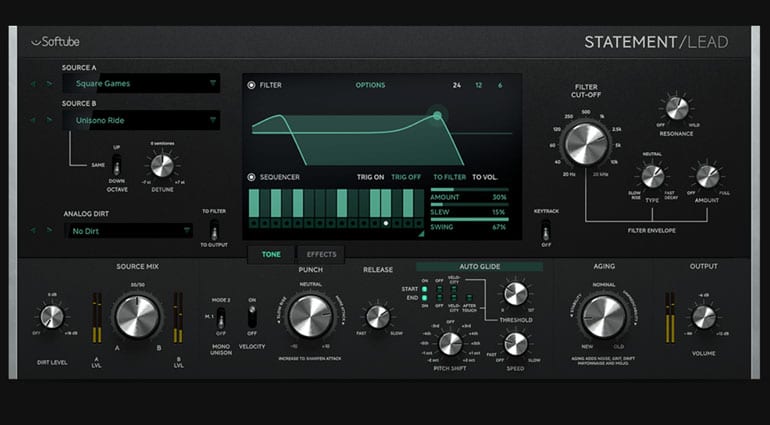770x425 pixels.
Task: Flip the Keytrack switch
Action: pyautogui.click(x=546, y=227)
